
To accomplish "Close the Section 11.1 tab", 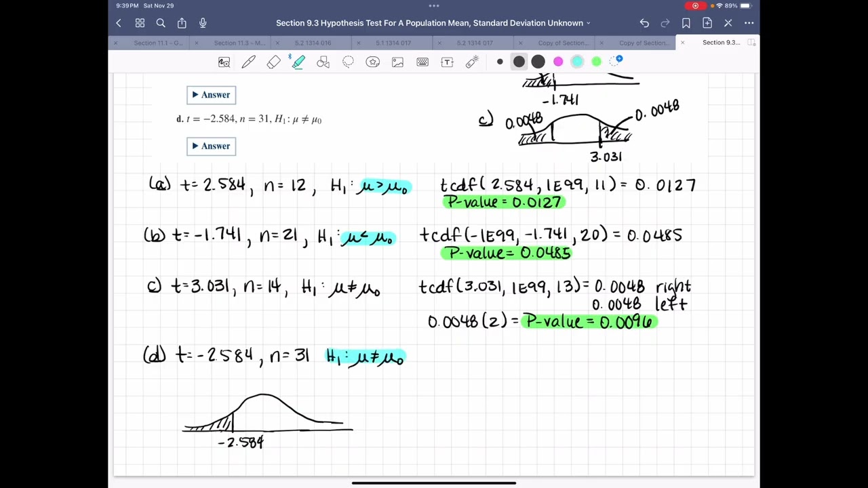I will coord(115,43).
